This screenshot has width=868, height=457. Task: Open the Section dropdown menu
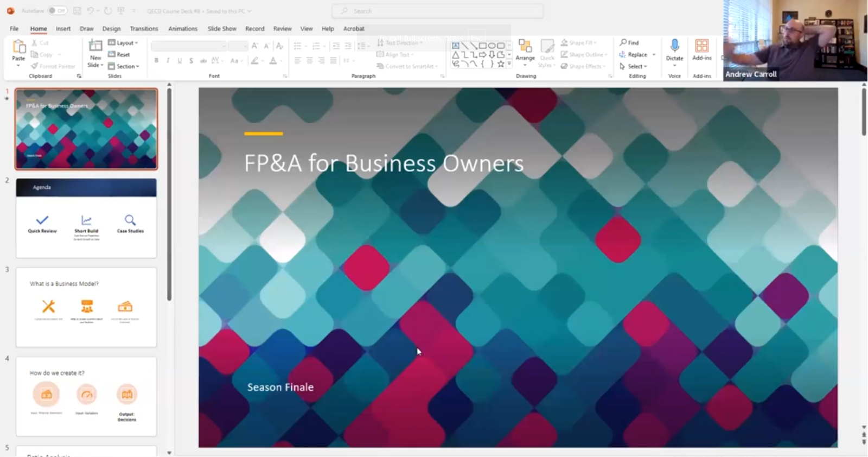coord(124,67)
